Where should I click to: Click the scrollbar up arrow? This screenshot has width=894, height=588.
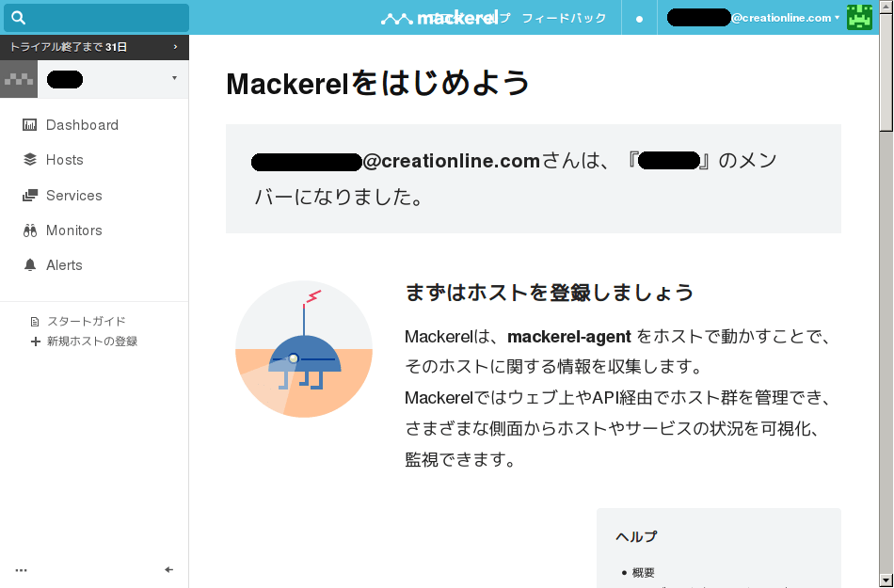886,7
